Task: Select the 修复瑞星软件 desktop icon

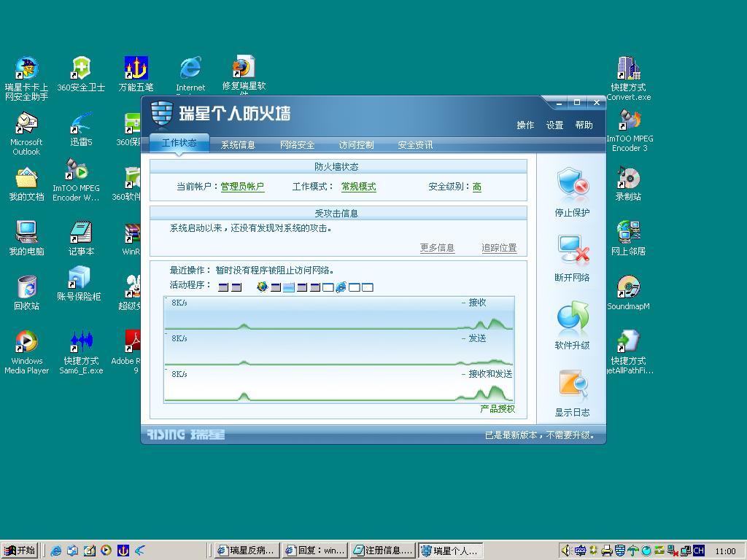Action: pos(244,74)
